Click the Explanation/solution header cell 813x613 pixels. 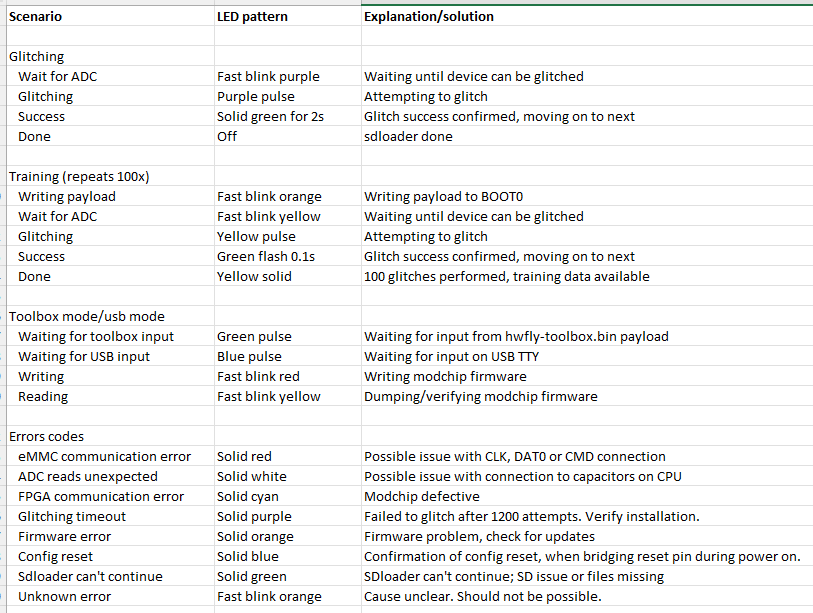pyautogui.click(x=587, y=16)
